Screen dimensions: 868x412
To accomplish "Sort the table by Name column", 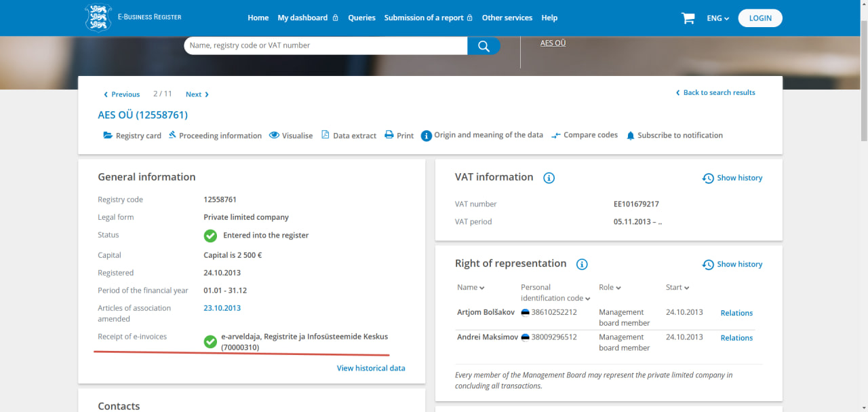I will click(471, 287).
